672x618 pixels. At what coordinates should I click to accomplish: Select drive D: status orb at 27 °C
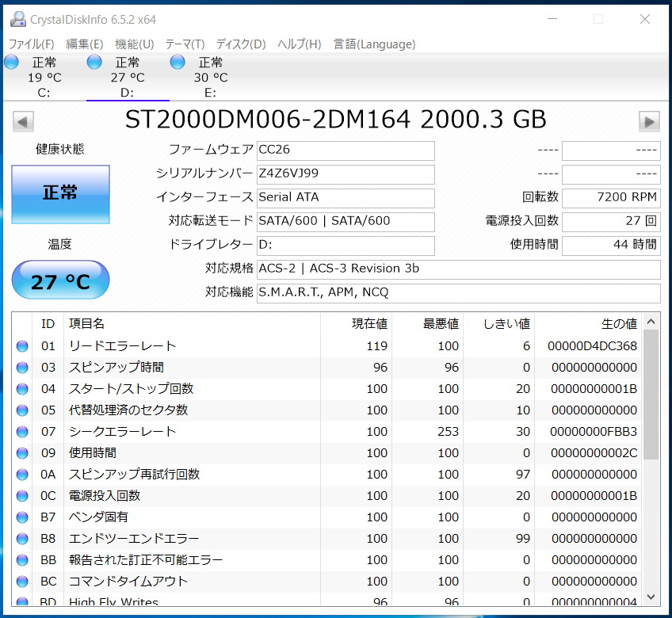94,62
